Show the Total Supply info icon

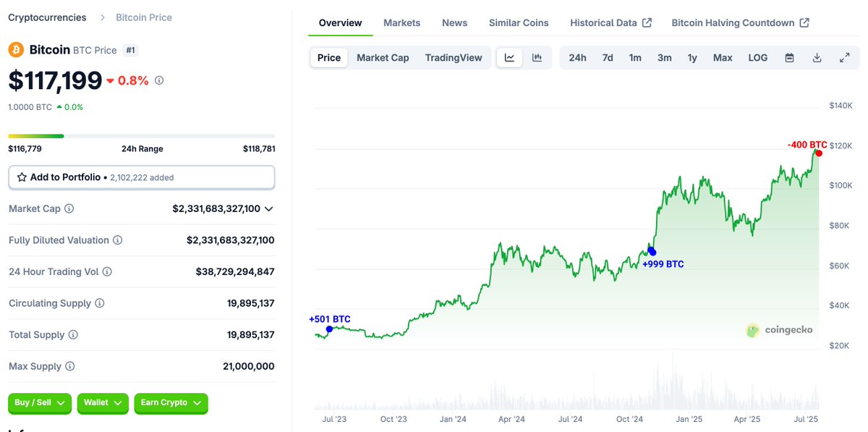73,335
